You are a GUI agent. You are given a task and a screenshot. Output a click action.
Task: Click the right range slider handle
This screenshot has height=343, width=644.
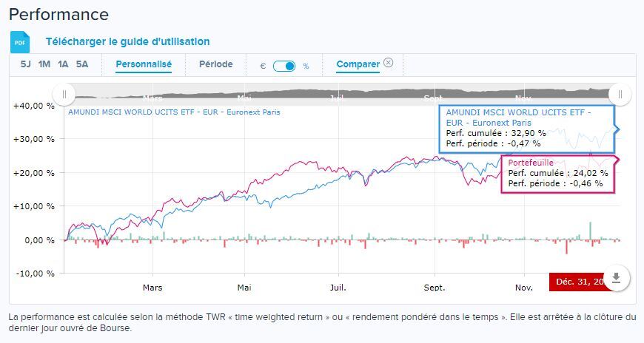[x=620, y=94]
